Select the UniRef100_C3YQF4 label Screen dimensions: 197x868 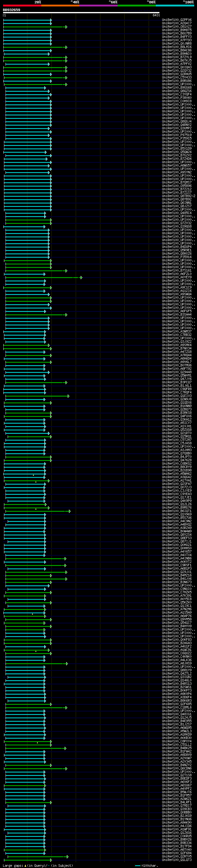(177, 94)
